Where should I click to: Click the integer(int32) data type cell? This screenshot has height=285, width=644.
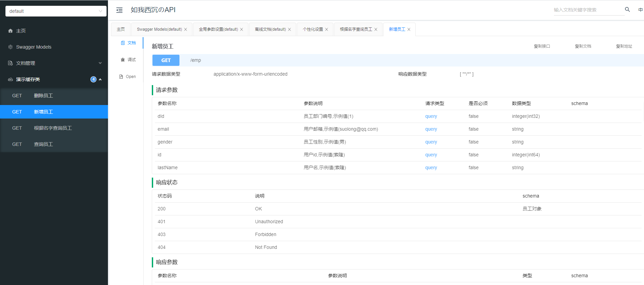click(526, 116)
